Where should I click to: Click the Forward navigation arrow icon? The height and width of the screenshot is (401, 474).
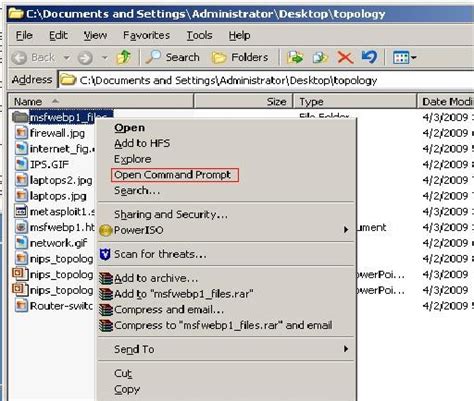(85, 58)
